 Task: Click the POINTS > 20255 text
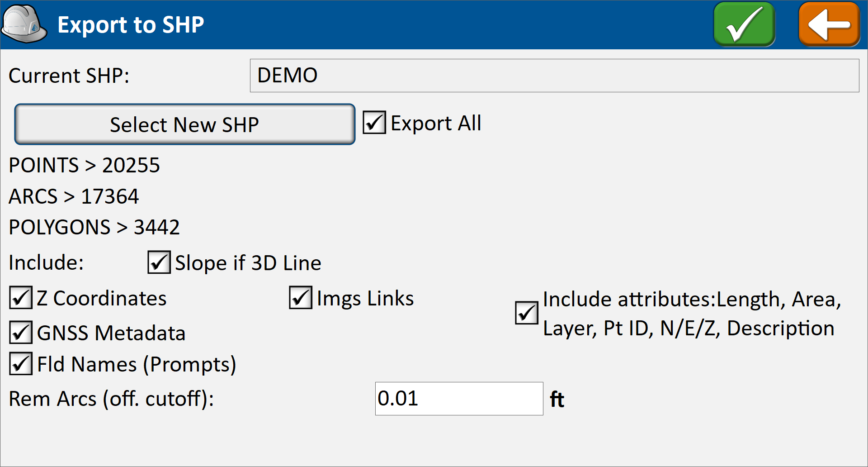coord(85,165)
